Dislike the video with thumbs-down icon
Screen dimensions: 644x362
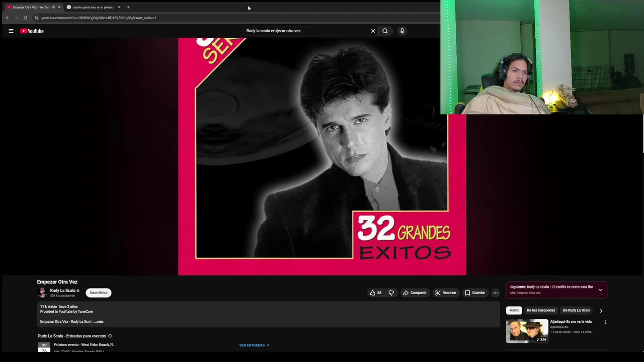tap(391, 293)
